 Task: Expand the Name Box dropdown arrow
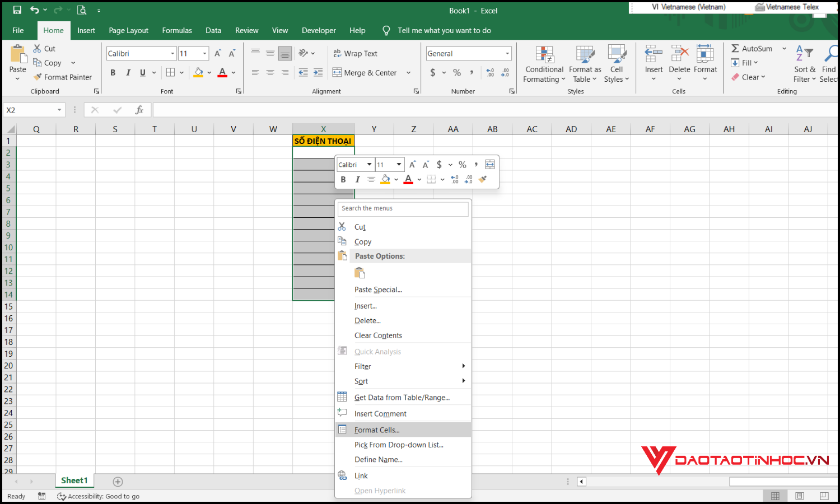[x=59, y=110]
